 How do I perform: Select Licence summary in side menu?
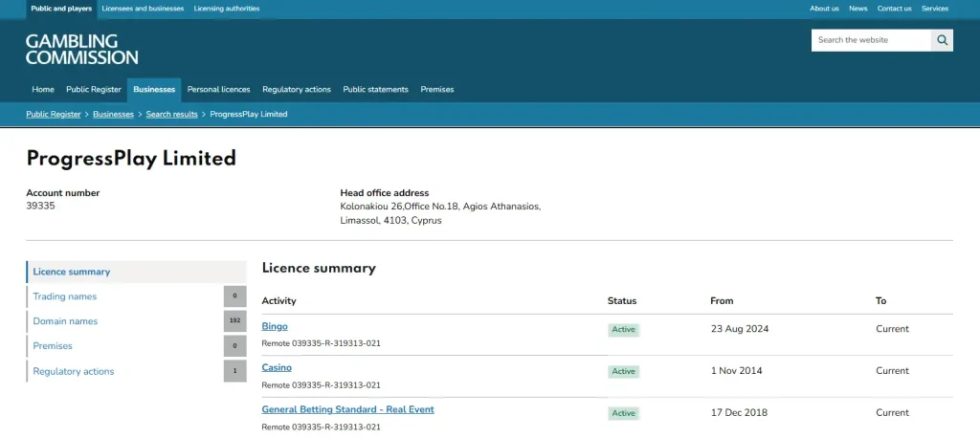pos(136,272)
